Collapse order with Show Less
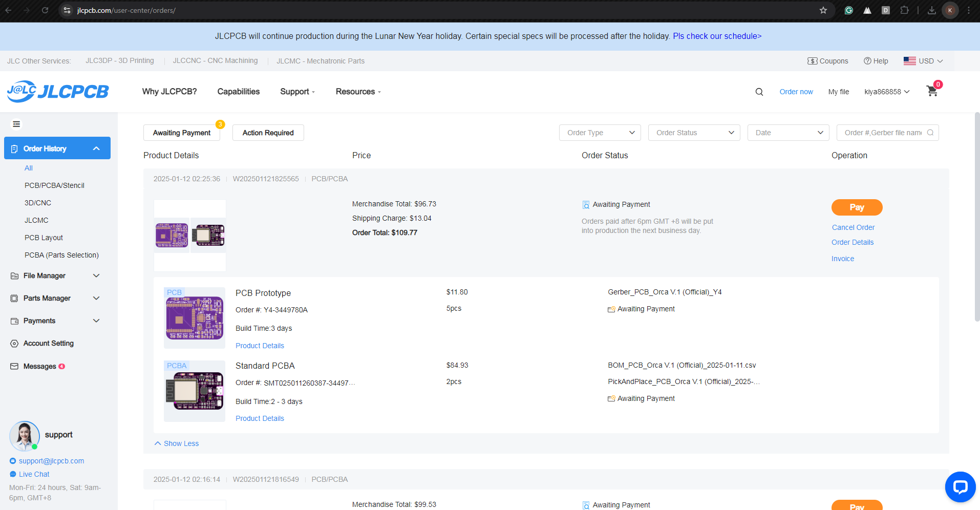Screen dimensions: 980x510 (x=177, y=443)
